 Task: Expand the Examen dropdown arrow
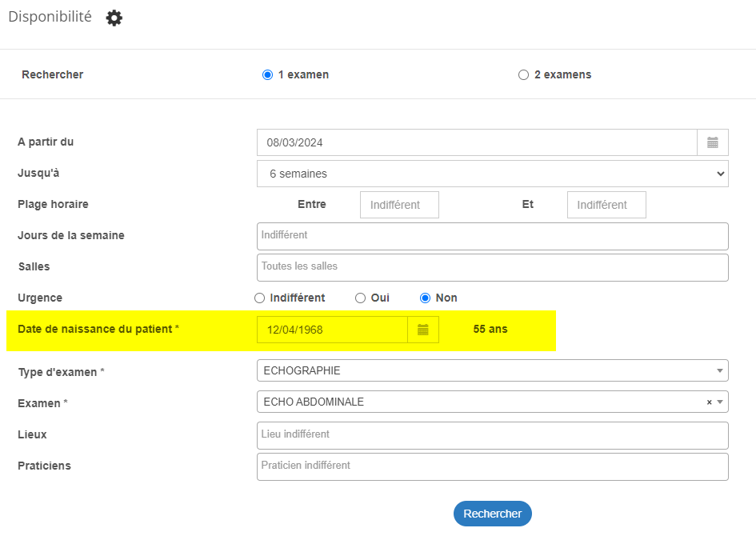point(721,402)
